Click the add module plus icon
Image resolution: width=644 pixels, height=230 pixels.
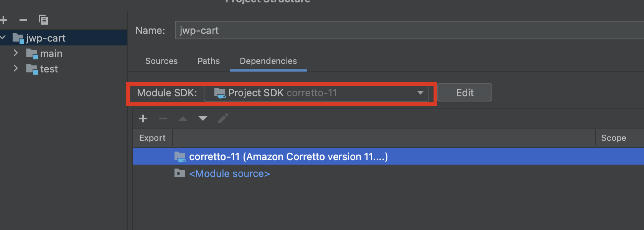tap(3, 20)
